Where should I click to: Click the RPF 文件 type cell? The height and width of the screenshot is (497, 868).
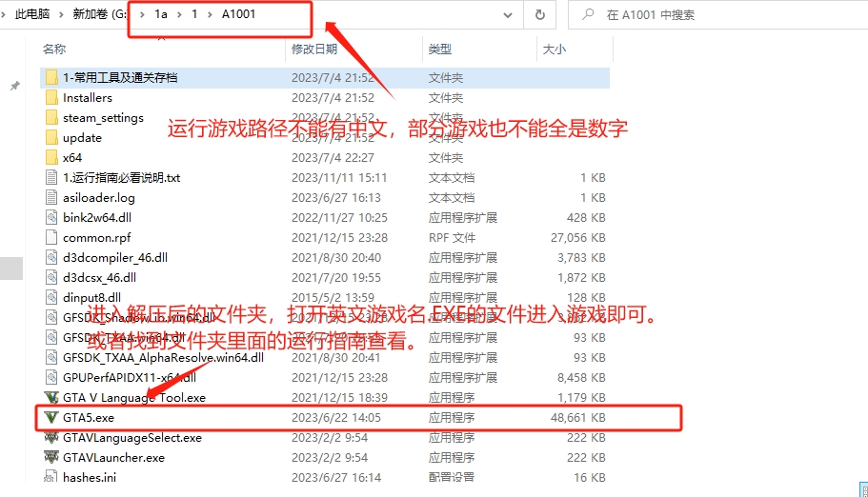(452, 238)
